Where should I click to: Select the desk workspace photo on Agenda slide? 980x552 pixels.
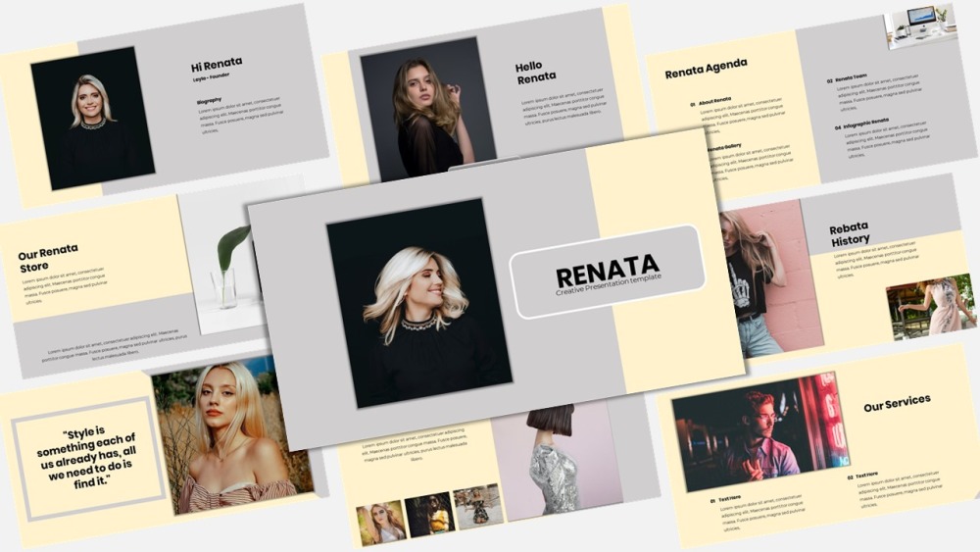920,24
